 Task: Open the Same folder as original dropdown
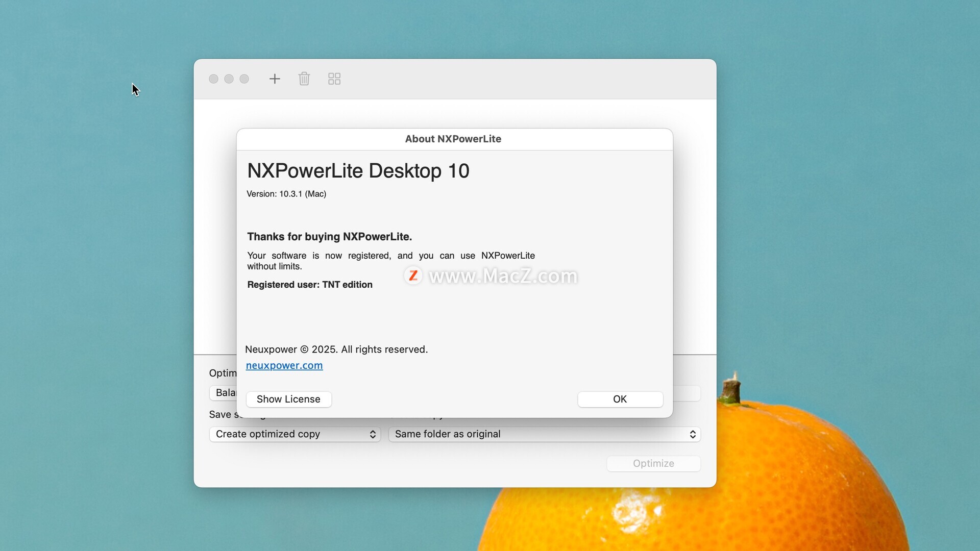pyautogui.click(x=545, y=434)
